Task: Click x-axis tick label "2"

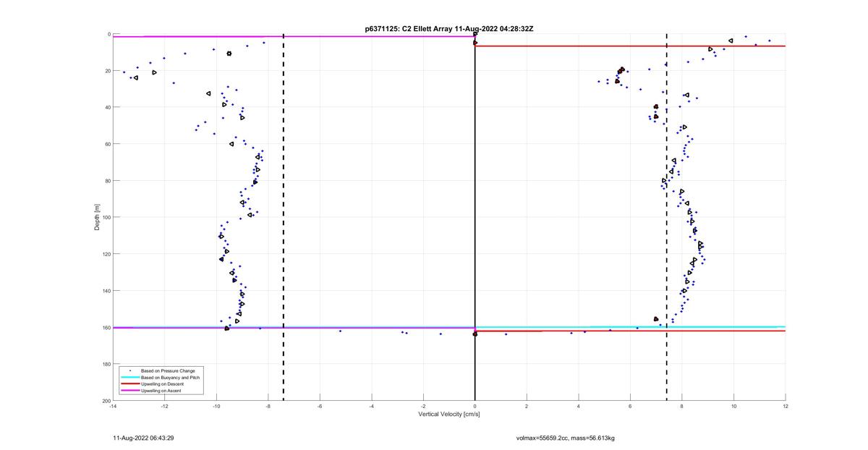Action: [x=527, y=406]
